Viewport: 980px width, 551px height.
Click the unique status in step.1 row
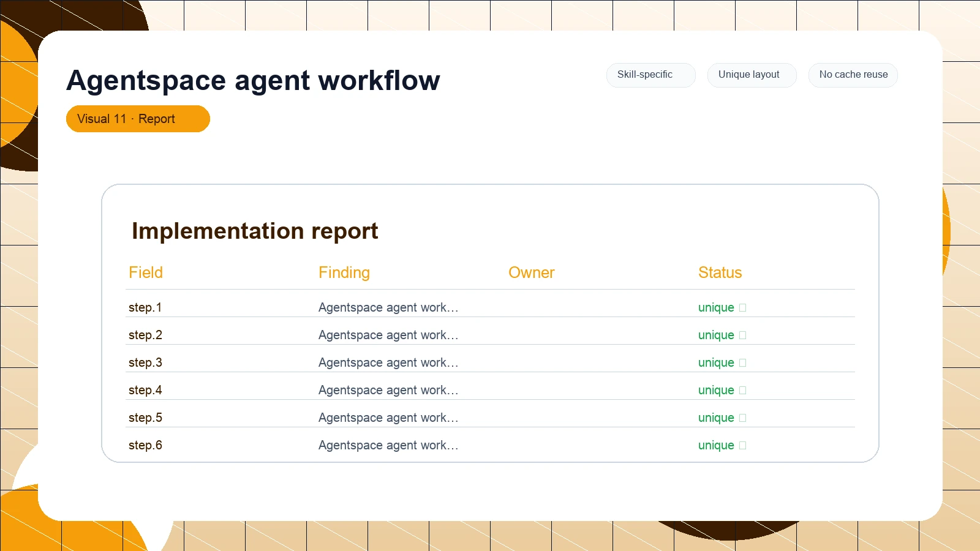coord(716,307)
